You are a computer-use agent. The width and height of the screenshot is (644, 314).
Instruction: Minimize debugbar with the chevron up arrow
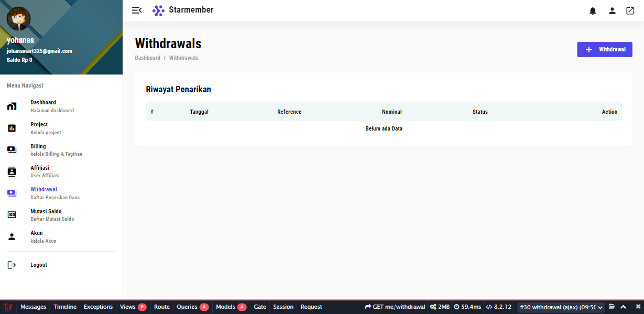(623, 307)
